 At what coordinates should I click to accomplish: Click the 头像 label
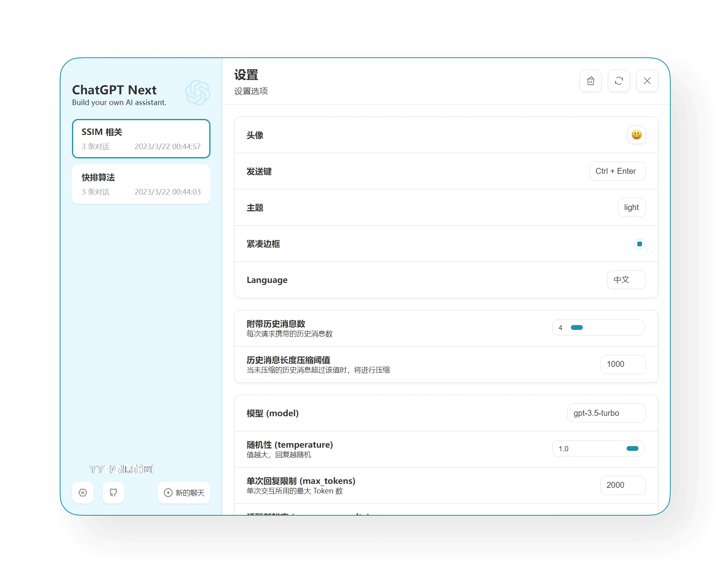point(255,135)
